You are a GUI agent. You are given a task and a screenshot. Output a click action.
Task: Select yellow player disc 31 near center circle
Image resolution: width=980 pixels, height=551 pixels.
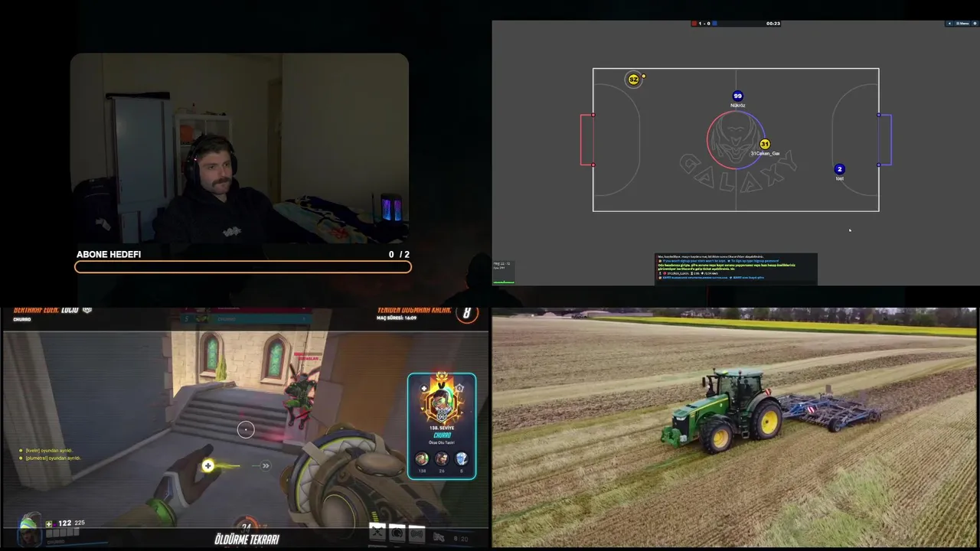(x=764, y=144)
